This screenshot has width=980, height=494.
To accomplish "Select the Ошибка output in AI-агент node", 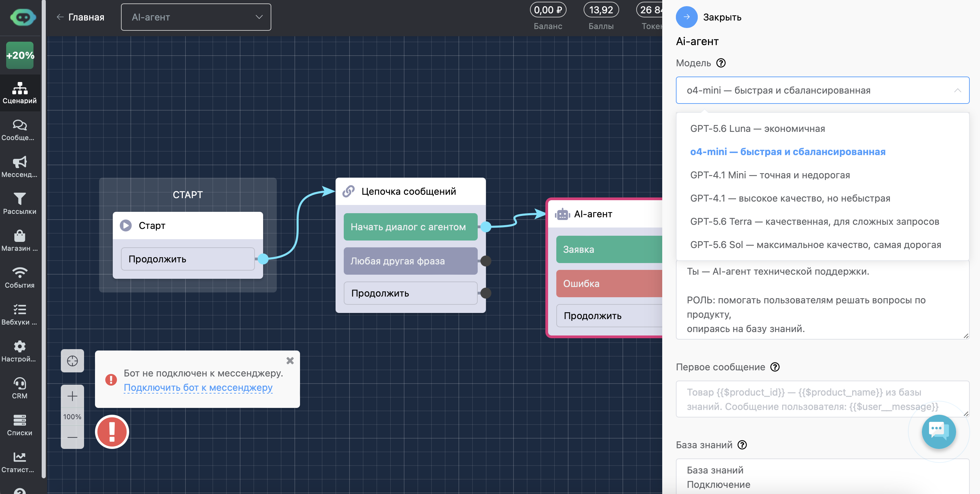I will pyautogui.click(x=609, y=283).
